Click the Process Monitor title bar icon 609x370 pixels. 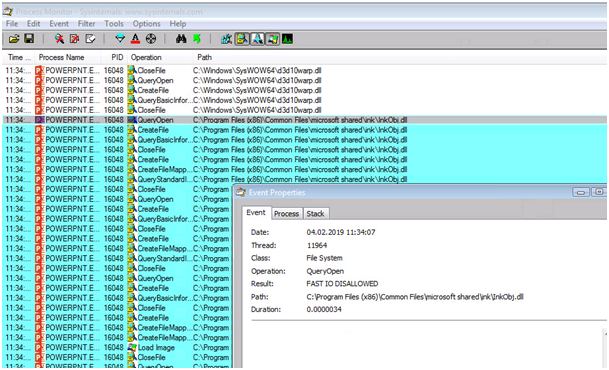[x=8, y=12]
